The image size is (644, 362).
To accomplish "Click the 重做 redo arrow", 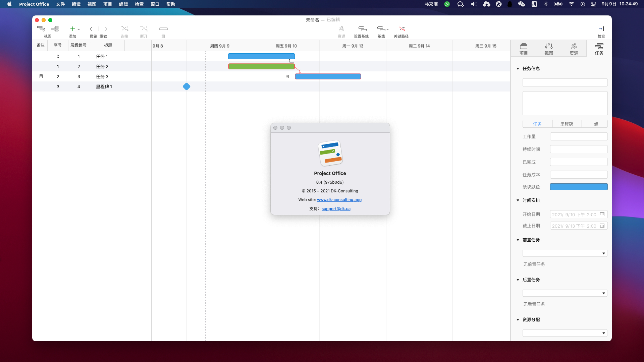I will [106, 29].
